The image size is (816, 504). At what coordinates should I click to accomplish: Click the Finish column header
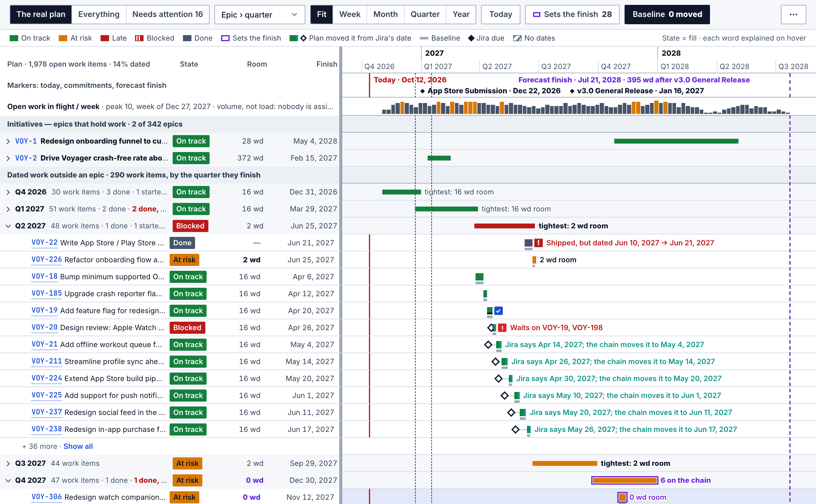pyautogui.click(x=326, y=64)
